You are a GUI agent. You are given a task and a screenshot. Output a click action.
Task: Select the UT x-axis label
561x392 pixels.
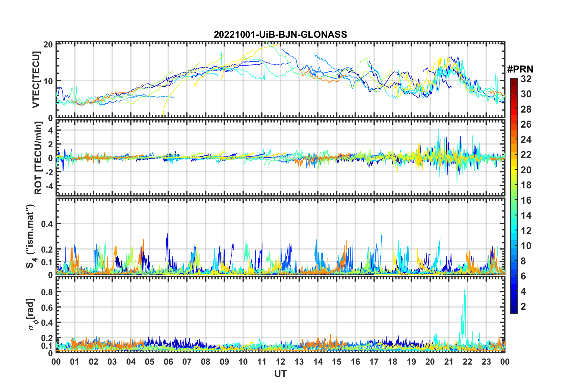(280, 374)
